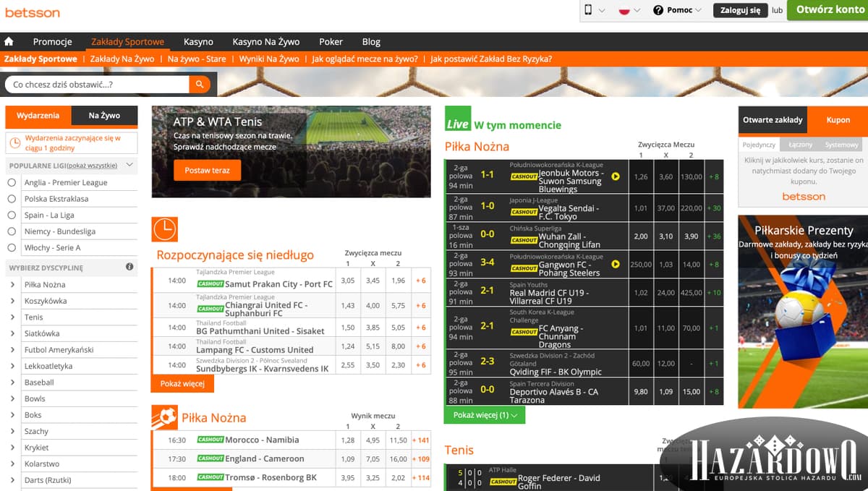
Task: Click the info icon beside Wybierz dyscyplinę
Action: click(129, 267)
